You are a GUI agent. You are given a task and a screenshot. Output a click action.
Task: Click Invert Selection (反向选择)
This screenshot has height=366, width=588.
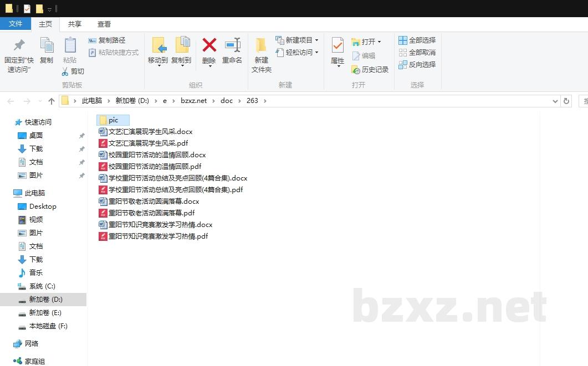click(x=417, y=65)
